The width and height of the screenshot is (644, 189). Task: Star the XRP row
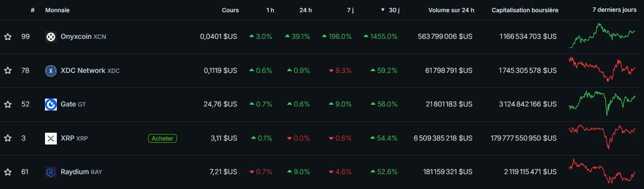point(8,138)
